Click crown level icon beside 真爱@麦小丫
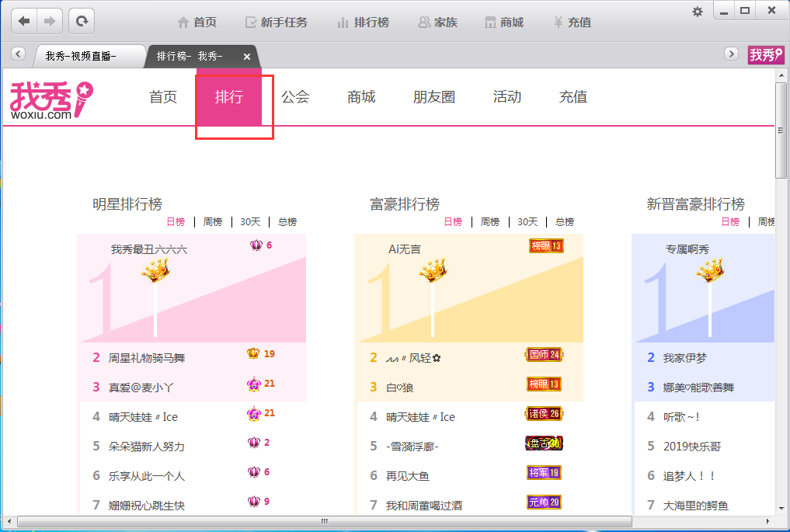 tap(253, 384)
